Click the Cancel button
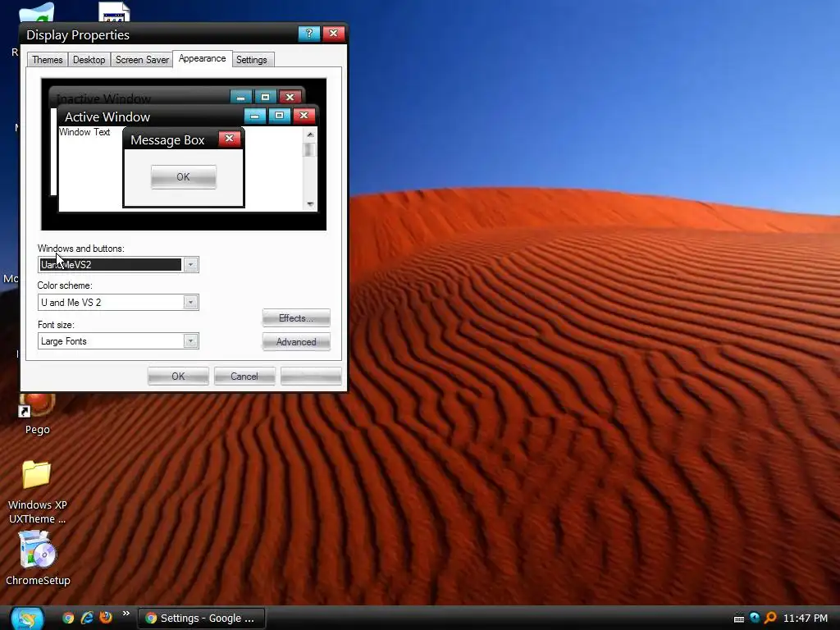The height and width of the screenshot is (630, 840). [x=244, y=376]
